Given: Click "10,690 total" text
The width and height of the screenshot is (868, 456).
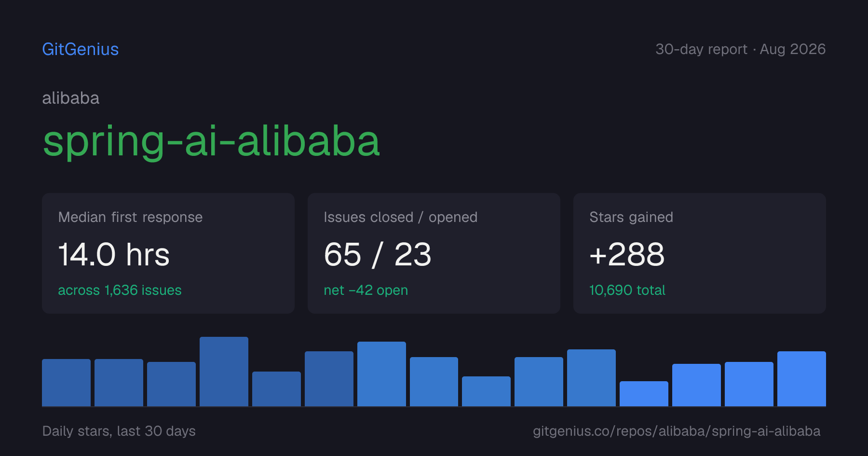Looking at the screenshot, I should pos(627,290).
